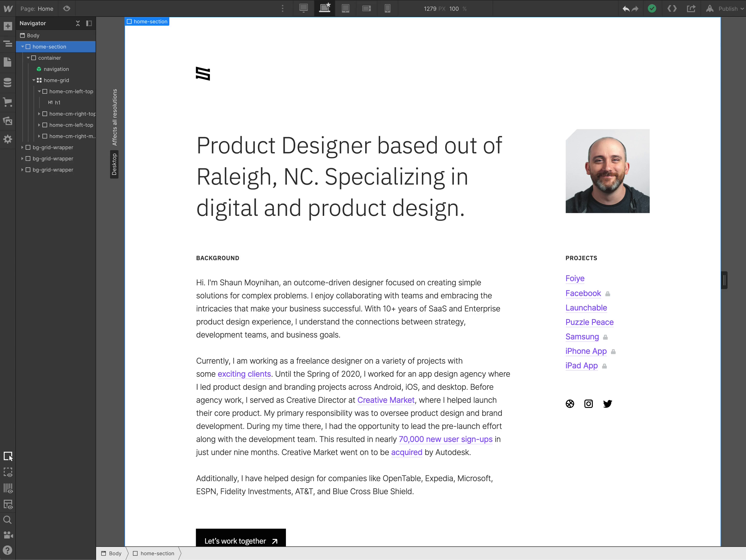The width and height of the screenshot is (746, 560).
Task: Click the canvas width resize handle
Action: click(x=724, y=280)
